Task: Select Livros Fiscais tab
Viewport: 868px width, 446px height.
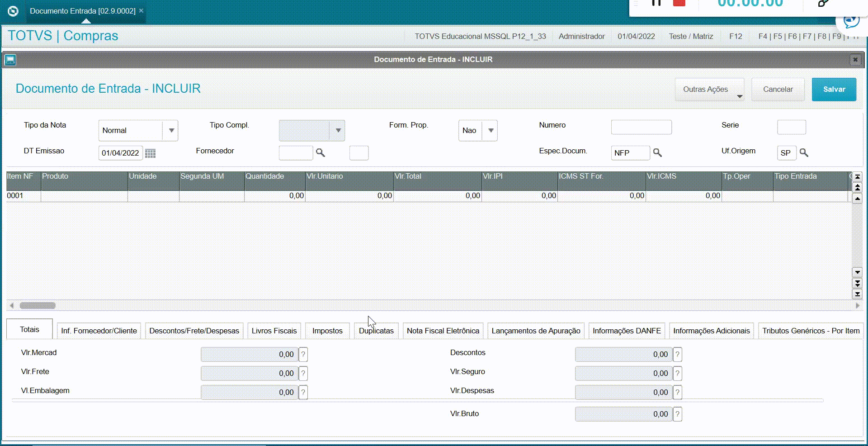Action: point(274,331)
